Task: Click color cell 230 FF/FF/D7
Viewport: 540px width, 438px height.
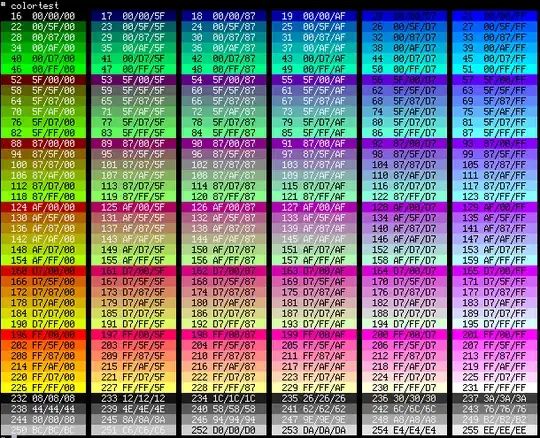Action: coord(404,388)
